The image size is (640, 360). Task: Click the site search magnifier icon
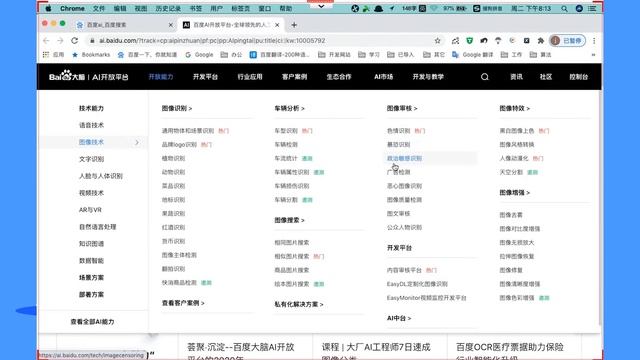(x=484, y=77)
